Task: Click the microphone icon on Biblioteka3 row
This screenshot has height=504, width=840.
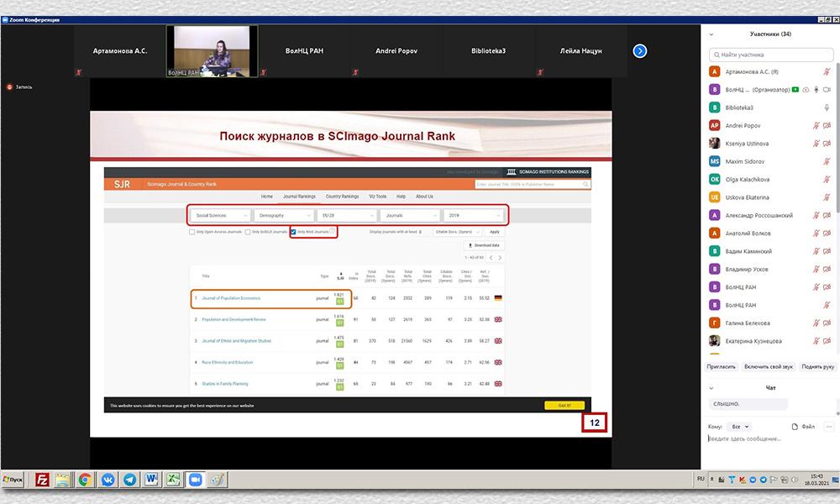Action: click(x=827, y=108)
